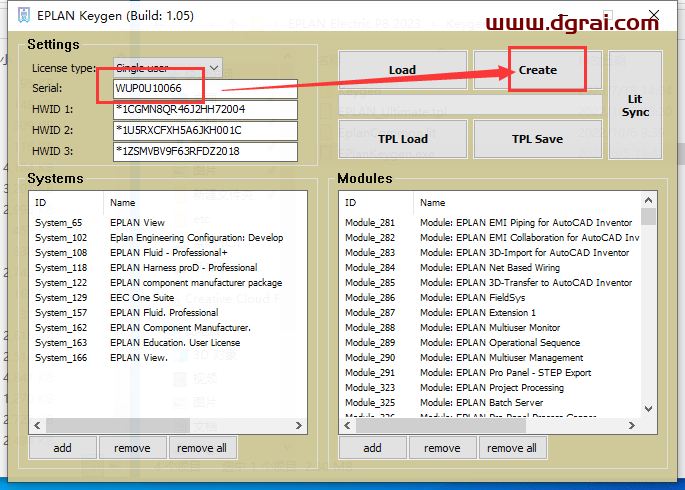Viewport: 685px width, 490px height.
Task: Click the TPL Save button
Action: [x=538, y=139]
